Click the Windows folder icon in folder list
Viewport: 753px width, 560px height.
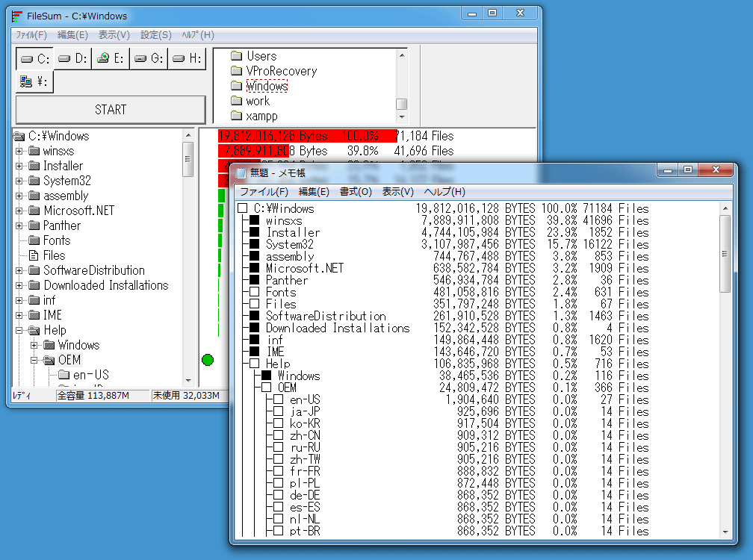coord(236,86)
